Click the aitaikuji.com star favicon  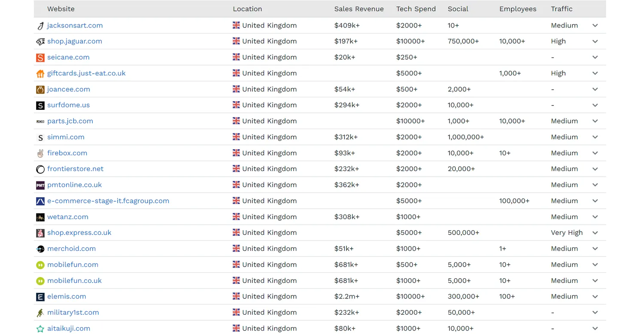coord(40,329)
